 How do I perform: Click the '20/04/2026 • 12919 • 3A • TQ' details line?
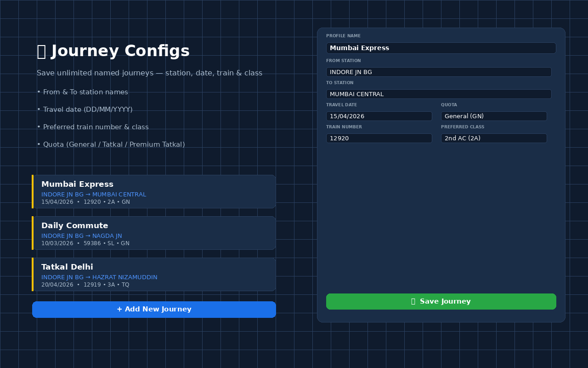pyautogui.click(x=85, y=285)
